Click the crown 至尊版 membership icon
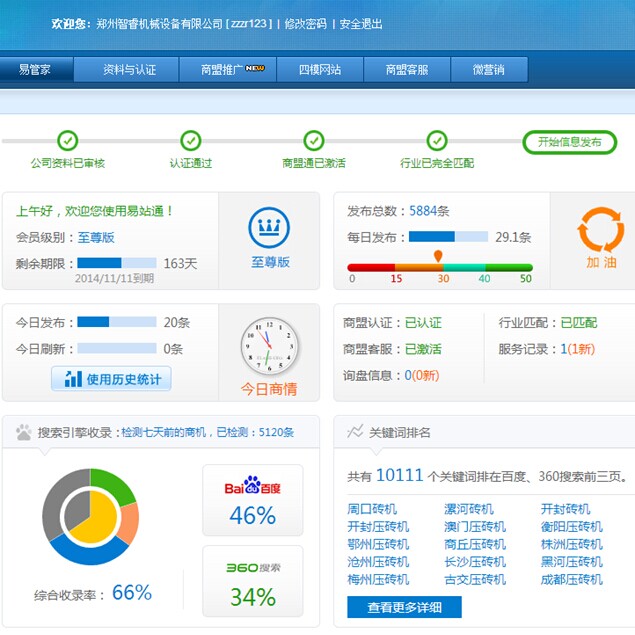635x635 pixels. 269,230
